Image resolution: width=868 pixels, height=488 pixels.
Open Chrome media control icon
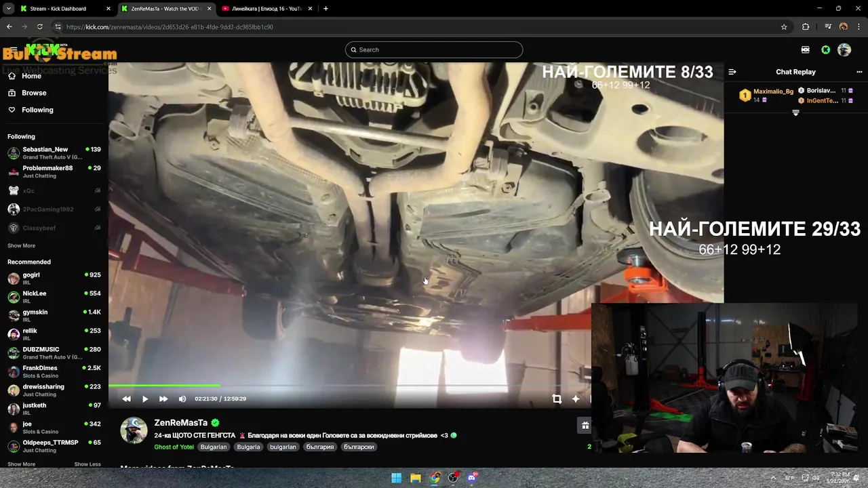tap(828, 27)
